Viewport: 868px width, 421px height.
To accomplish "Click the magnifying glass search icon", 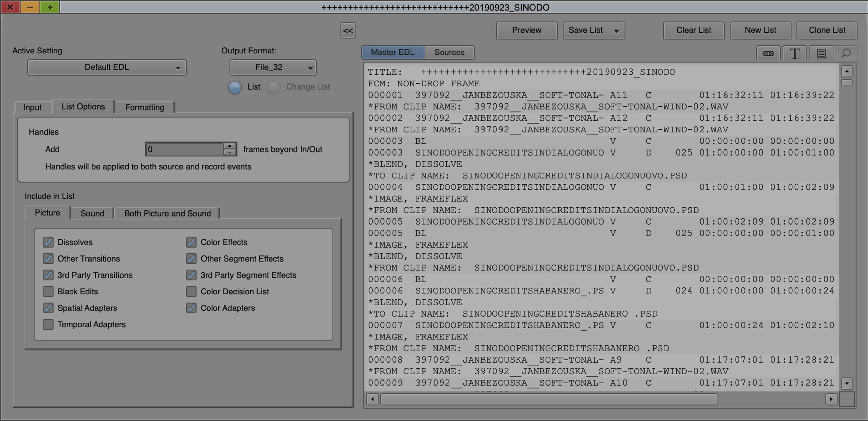I will coord(846,53).
